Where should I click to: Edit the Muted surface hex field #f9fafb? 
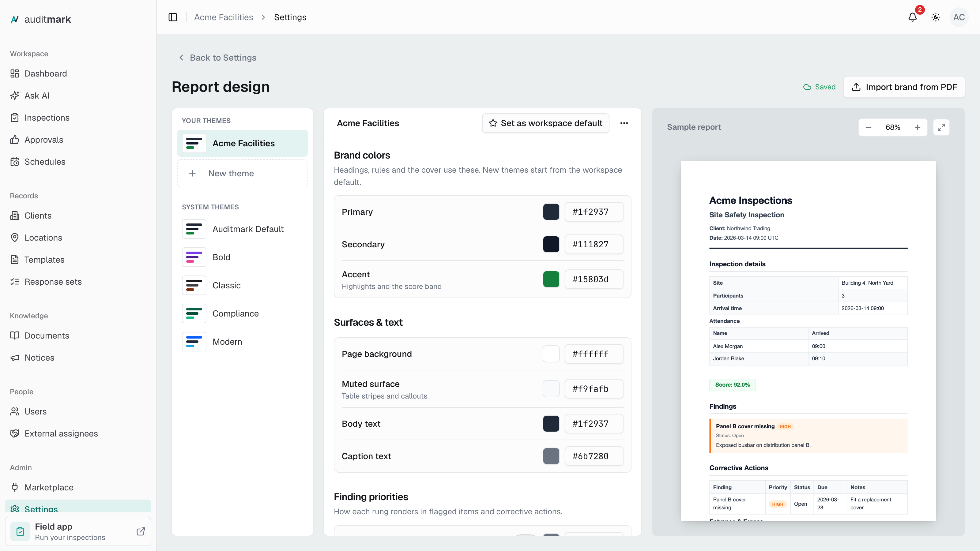pos(594,389)
